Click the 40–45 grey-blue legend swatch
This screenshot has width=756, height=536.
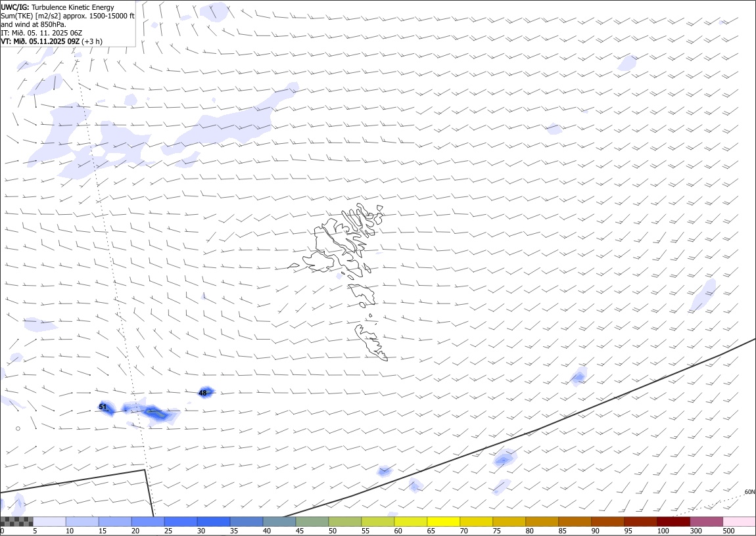click(279, 522)
